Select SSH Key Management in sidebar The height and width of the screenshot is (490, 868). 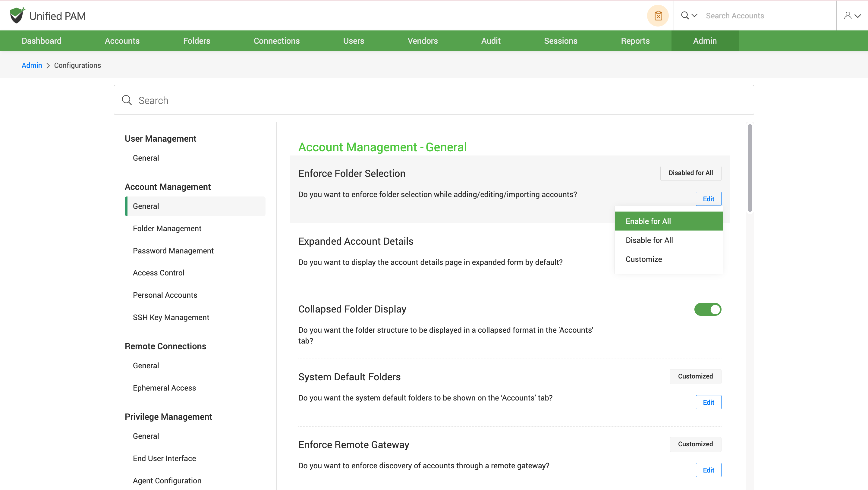[x=171, y=317]
